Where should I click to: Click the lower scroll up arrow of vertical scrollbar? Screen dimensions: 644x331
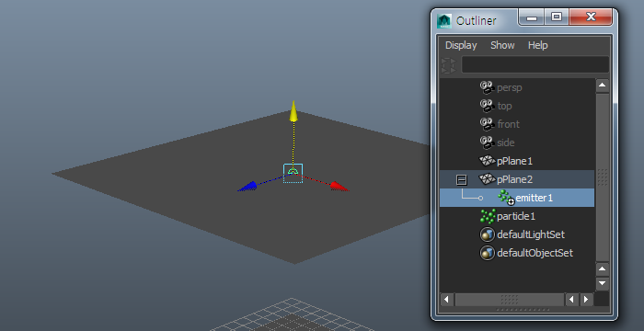602,269
